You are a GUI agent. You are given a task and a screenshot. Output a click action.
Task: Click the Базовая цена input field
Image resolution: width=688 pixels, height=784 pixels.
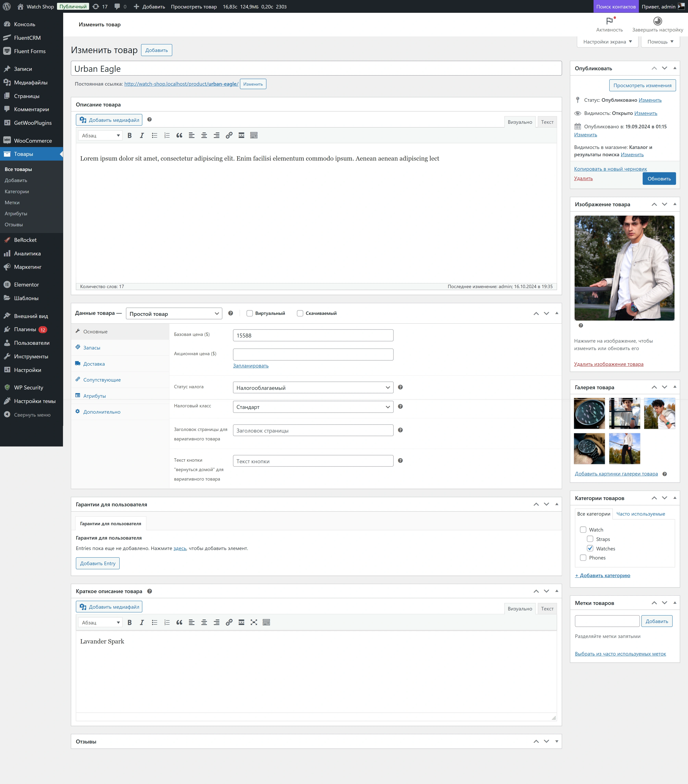pos(313,336)
